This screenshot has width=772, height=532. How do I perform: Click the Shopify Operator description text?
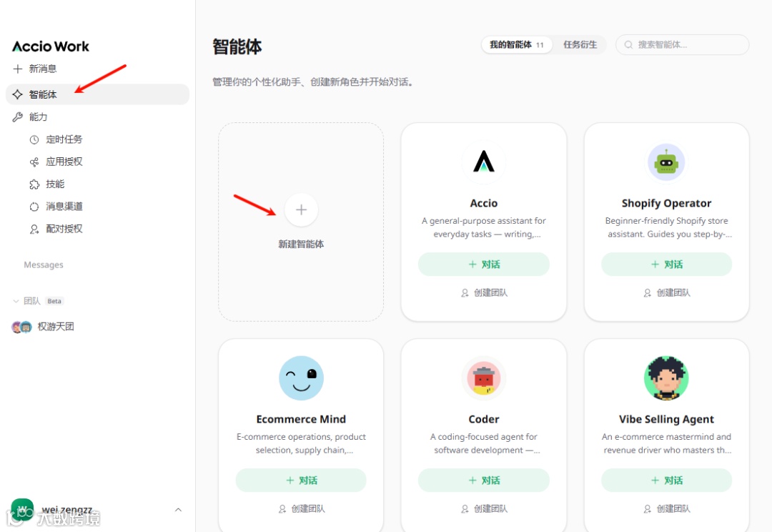coord(667,227)
